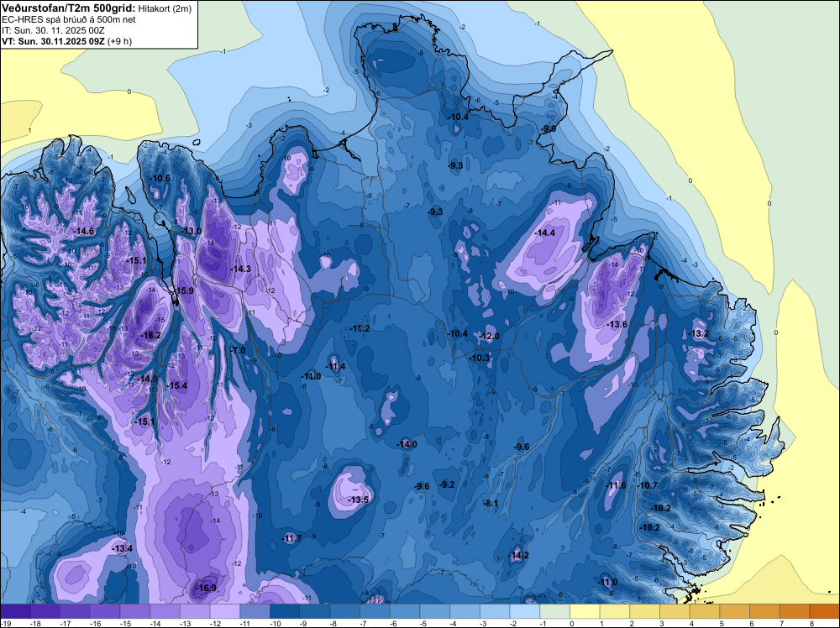Click the -11.4 temperature value

click(x=335, y=366)
